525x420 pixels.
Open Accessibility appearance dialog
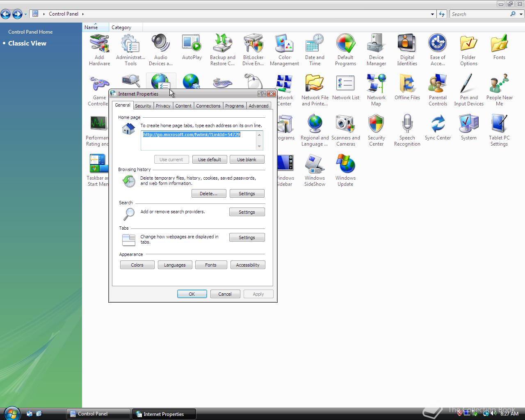click(248, 265)
